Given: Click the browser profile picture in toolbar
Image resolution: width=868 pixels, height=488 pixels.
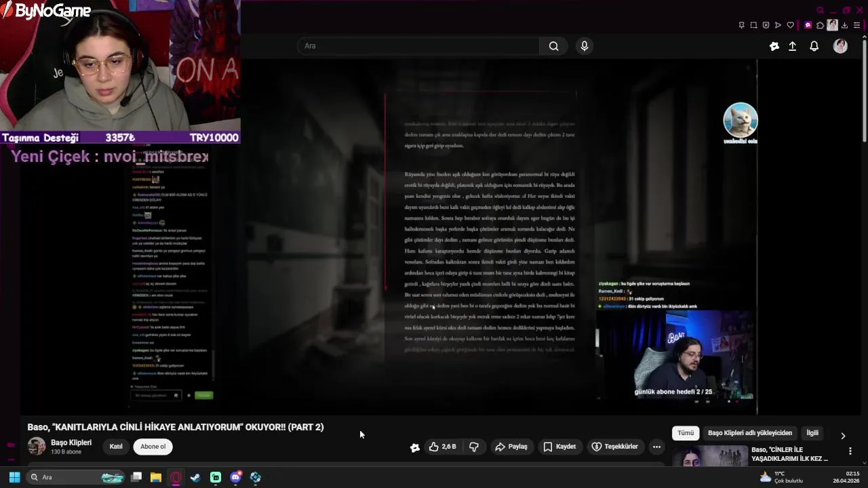Looking at the screenshot, I should (x=832, y=25).
